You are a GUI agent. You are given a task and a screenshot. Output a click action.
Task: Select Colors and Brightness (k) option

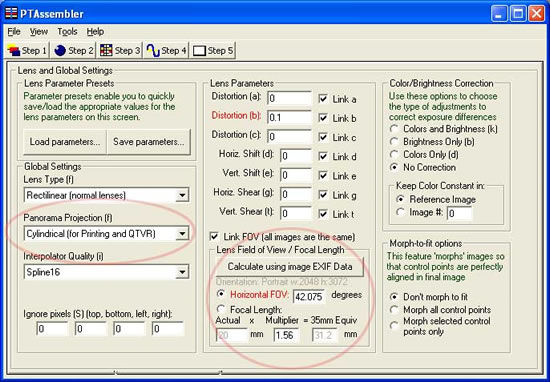pyautogui.click(x=394, y=129)
